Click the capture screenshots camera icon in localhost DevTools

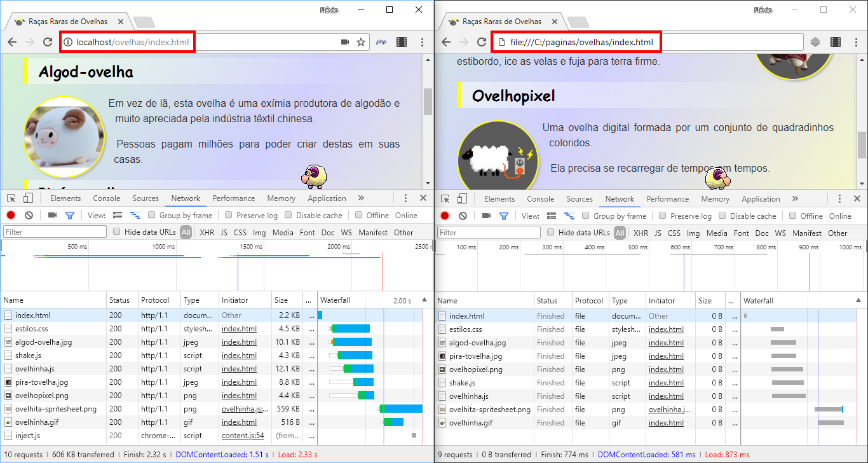(x=52, y=216)
